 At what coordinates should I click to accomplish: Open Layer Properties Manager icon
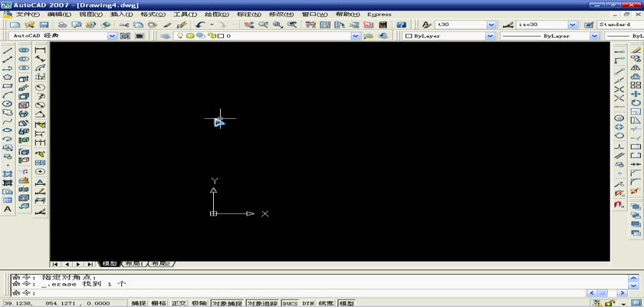click(165, 36)
